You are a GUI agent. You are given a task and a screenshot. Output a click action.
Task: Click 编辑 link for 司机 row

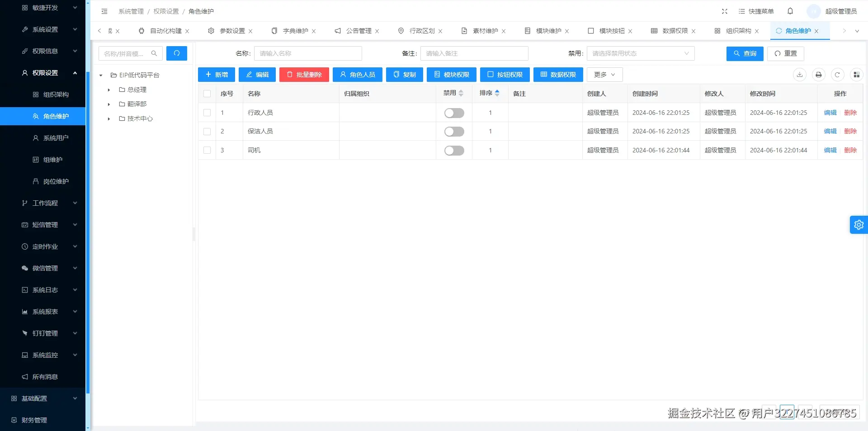(830, 150)
